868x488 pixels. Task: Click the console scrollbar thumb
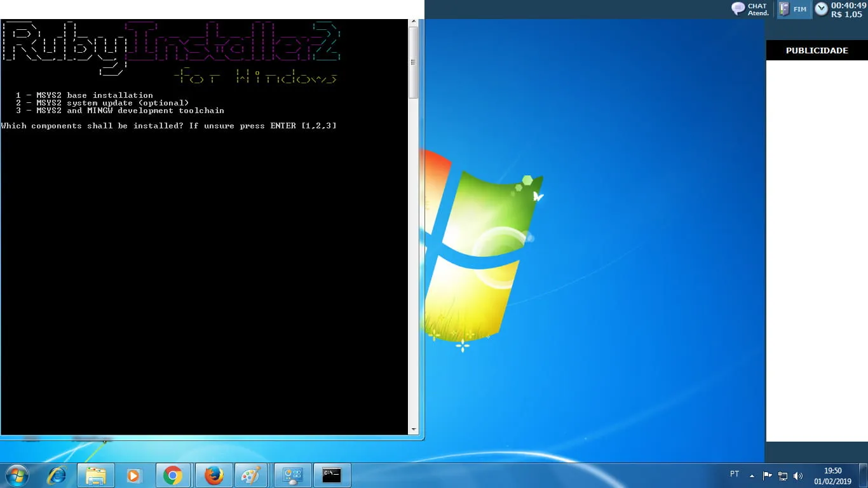(413, 62)
